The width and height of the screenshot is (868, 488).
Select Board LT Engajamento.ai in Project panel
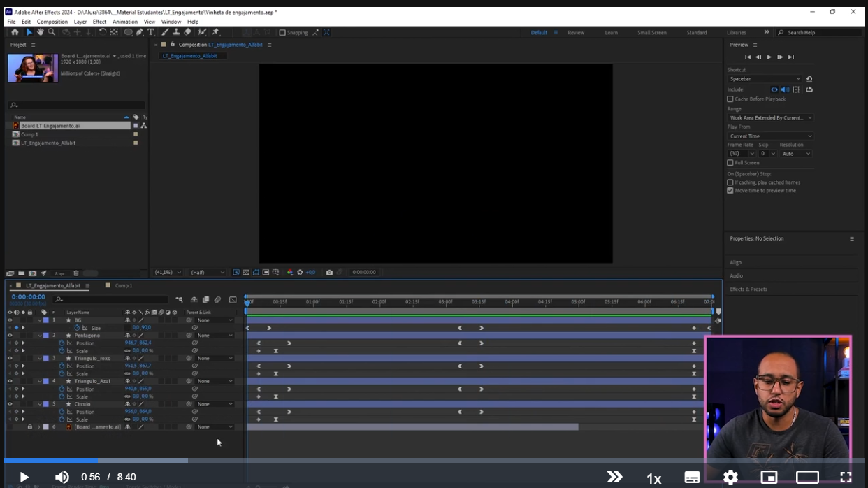pos(50,126)
